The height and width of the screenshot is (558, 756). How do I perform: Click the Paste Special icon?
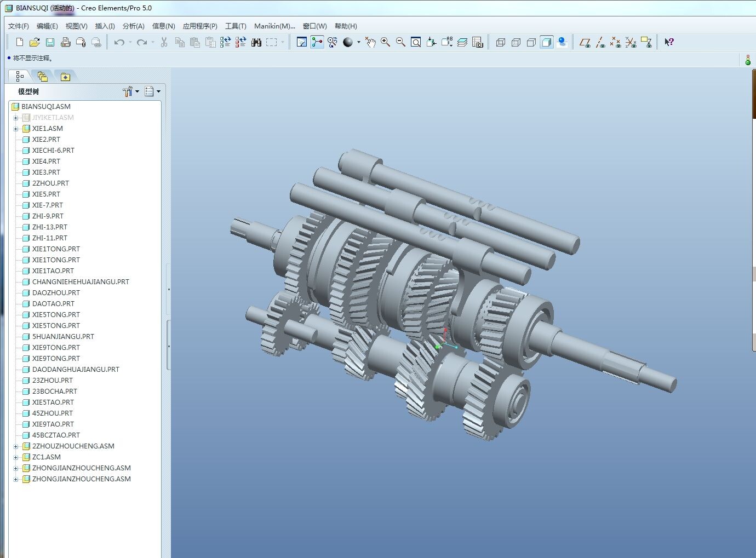210,42
